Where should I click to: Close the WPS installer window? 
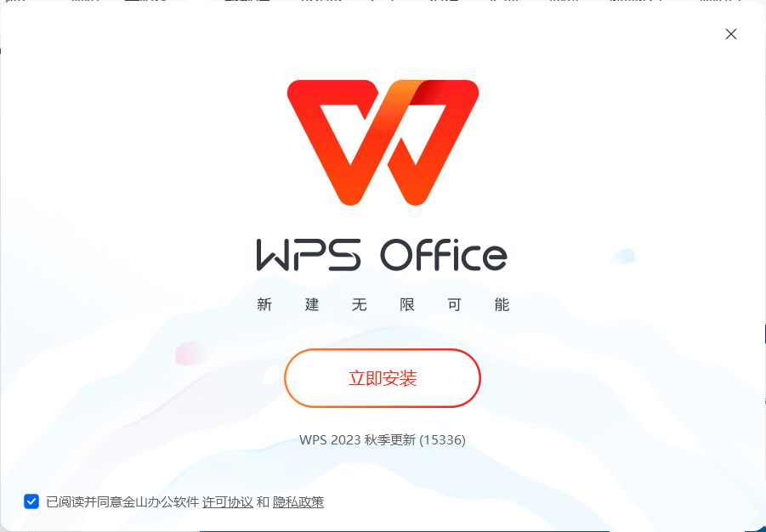click(x=731, y=34)
